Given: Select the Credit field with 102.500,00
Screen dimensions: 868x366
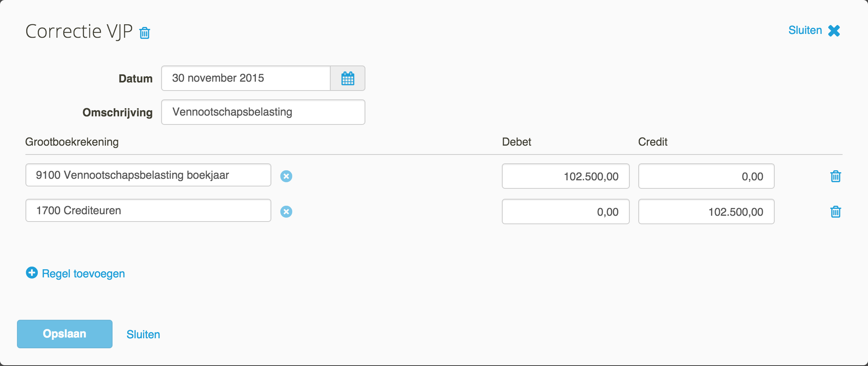Looking at the screenshot, I should (707, 212).
